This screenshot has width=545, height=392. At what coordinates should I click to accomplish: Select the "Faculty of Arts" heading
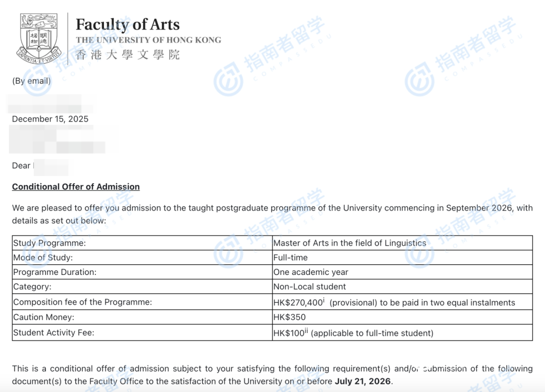pos(128,24)
